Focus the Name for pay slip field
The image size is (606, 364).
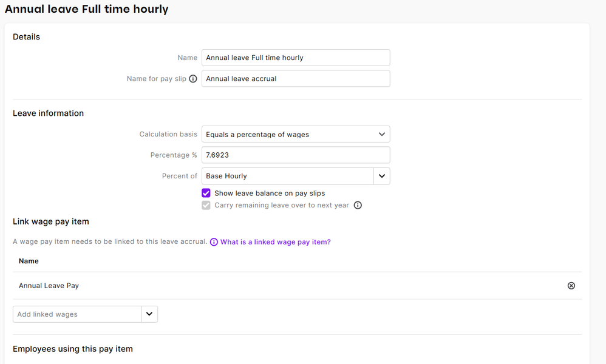tap(296, 79)
